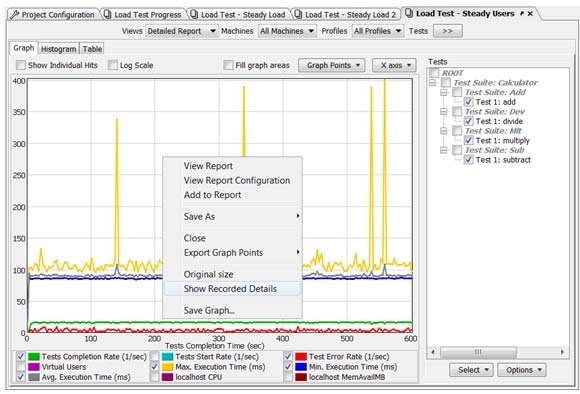Open Load Test - Steady Load 2 tab
The height and width of the screenshot is (394, 580).
point(346,15)
